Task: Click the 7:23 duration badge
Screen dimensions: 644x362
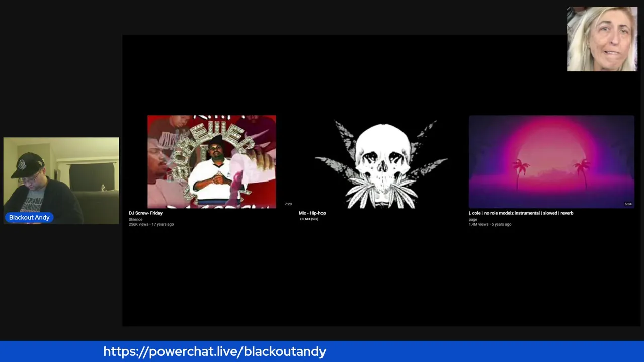Action: click(288, 204)
